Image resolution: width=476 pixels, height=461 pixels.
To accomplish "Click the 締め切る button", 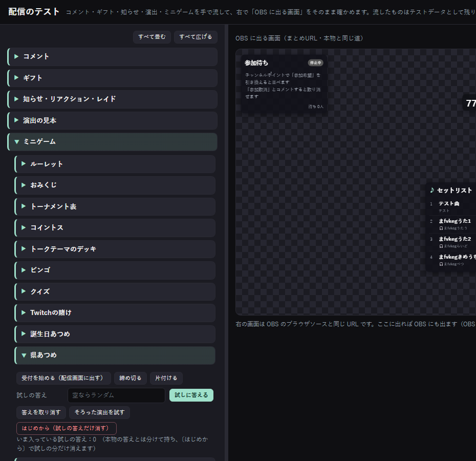I will pyautogui.click(x=131, y=378).
